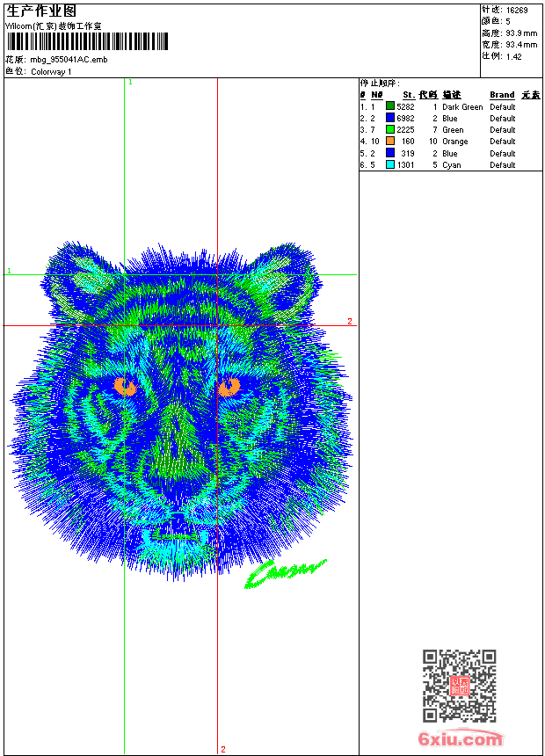The width and height of the screenshot is (545, 756).
Task: Select the green marker 1 at top edge
Action: (x=130, y=82)
